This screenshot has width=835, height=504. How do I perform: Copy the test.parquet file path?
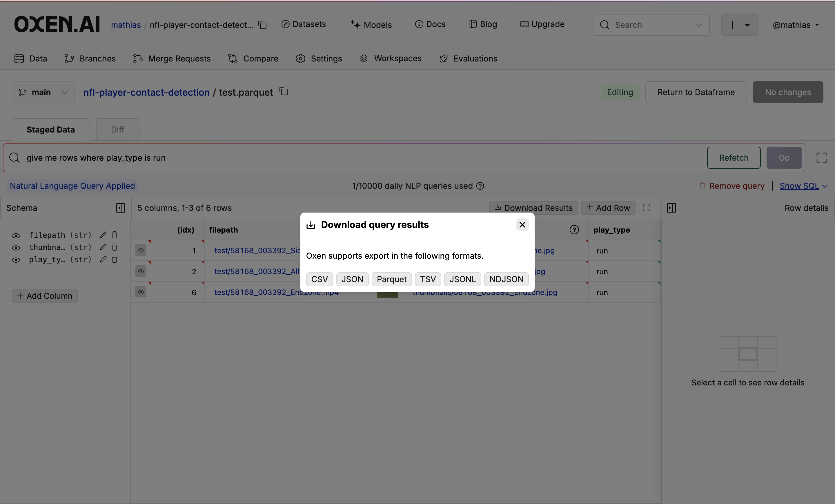(x=284, y=92)
